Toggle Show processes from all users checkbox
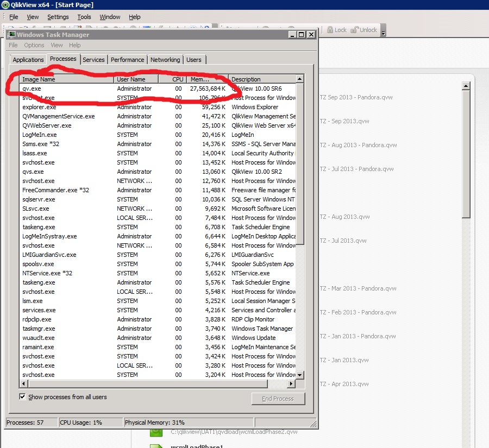This screenshot has width=489, height=448. point(22,396)
